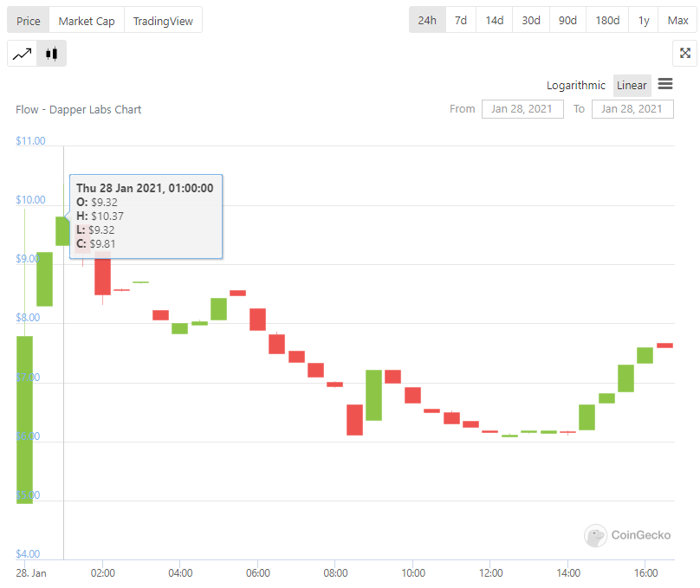Choose the 14d range
Viewport: 700px width, 588px height.
tap(494, 20)
